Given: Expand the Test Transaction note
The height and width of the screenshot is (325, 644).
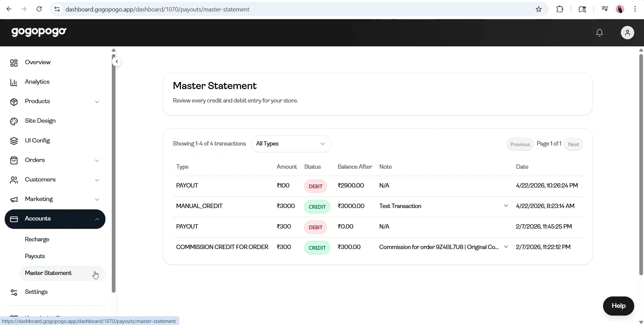Looking at the screenshot, I should click(x=506, y=206).
